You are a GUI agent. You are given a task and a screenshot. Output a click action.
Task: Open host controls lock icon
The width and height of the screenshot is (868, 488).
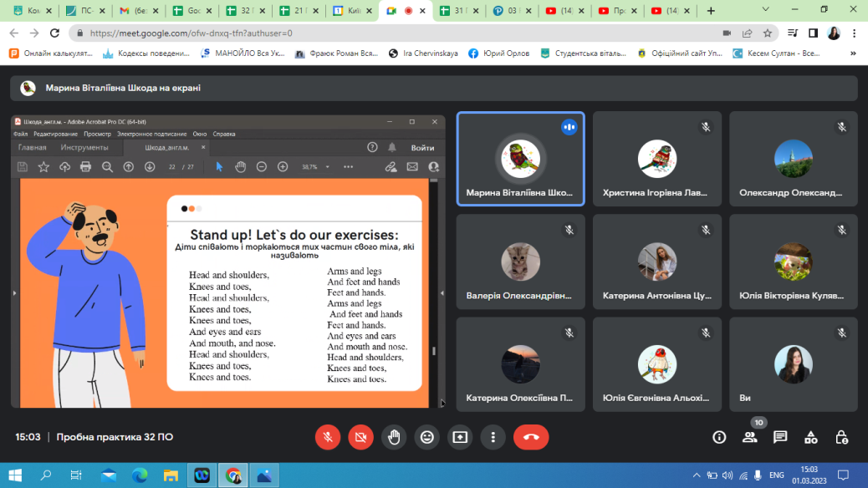pos(842,437)
